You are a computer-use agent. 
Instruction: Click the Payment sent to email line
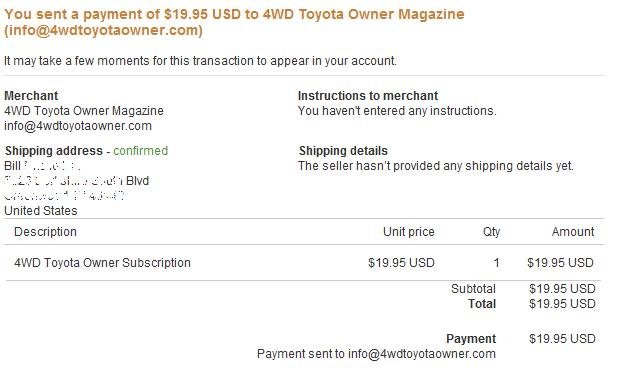pyautogui.click(x=376, y=354)
